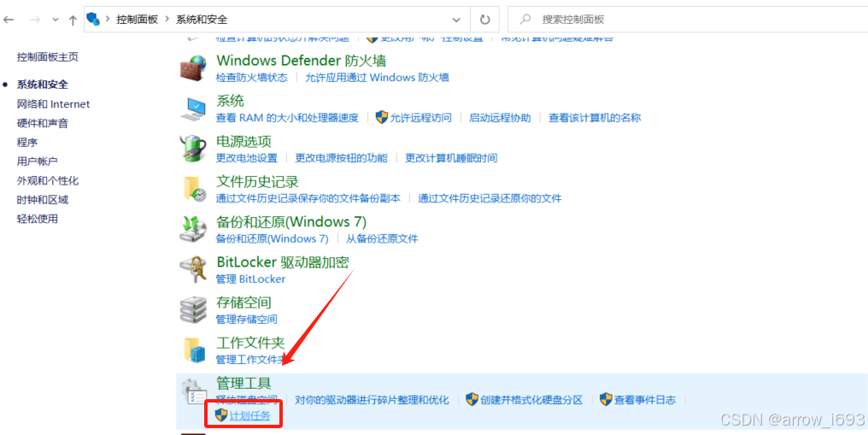Select 程序 in the sidebar
Viewport: 868px width, 435px height.
27,142
